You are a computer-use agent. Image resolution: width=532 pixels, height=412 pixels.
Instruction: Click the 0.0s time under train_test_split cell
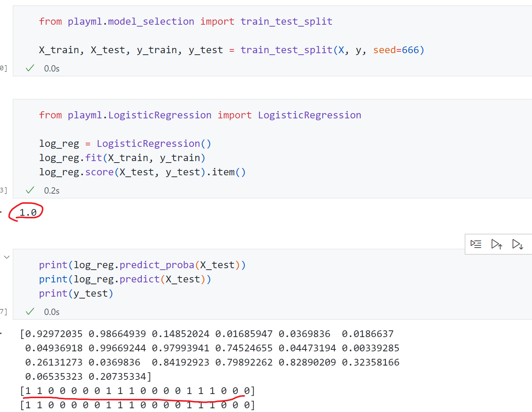pos(52,69)
